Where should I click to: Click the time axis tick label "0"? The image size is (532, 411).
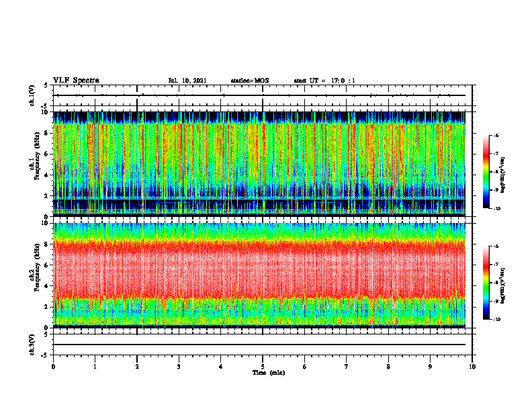tap(53, 367)
